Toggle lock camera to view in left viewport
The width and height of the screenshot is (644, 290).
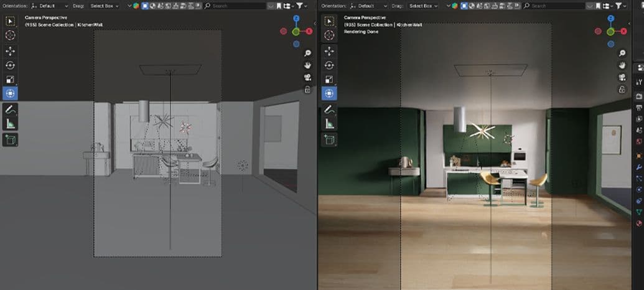pos(307,90)
